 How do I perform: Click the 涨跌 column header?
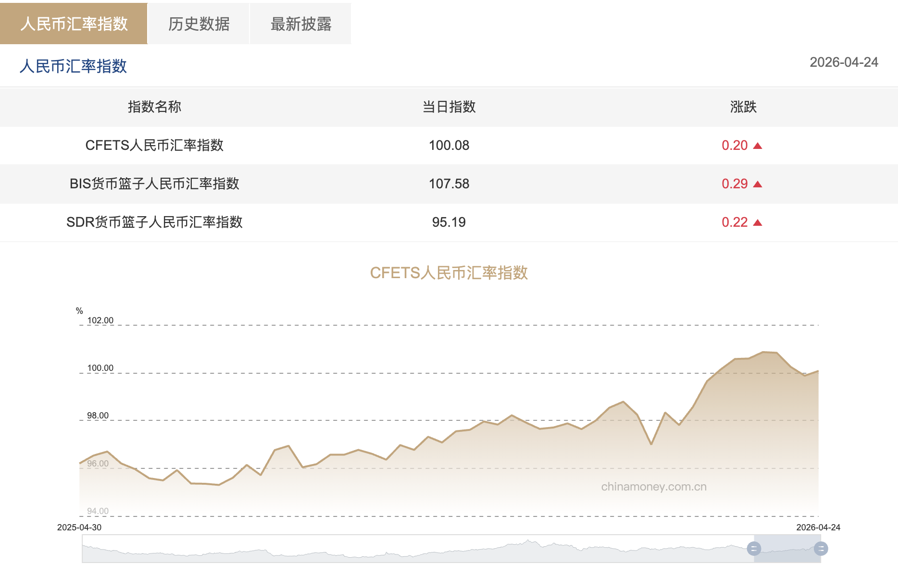743,107
